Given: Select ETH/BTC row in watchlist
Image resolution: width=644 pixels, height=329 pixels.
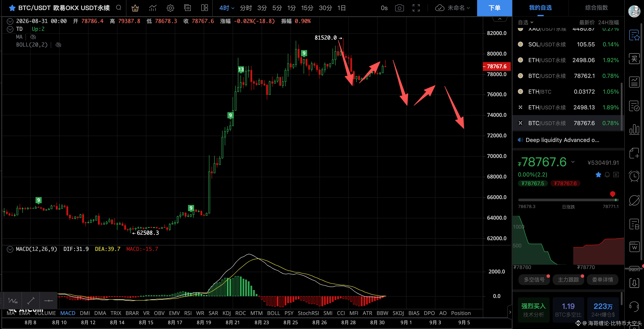Looking at the screenshot, I should 568,92.
